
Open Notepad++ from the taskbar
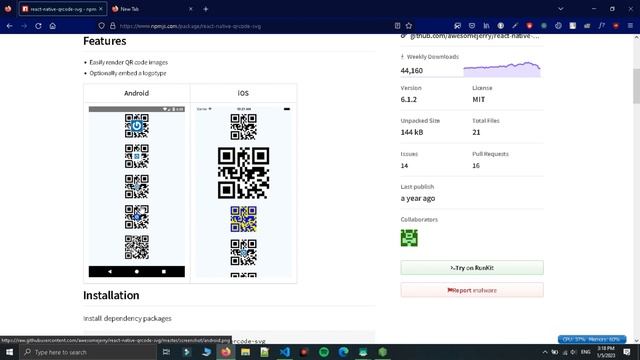(265, 352)
